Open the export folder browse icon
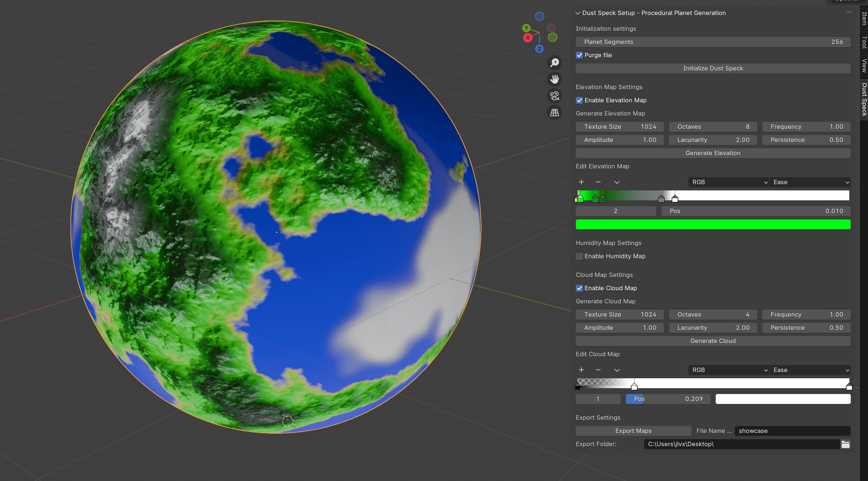The height and width of the screenshot is (481, 868). [845, 444]
